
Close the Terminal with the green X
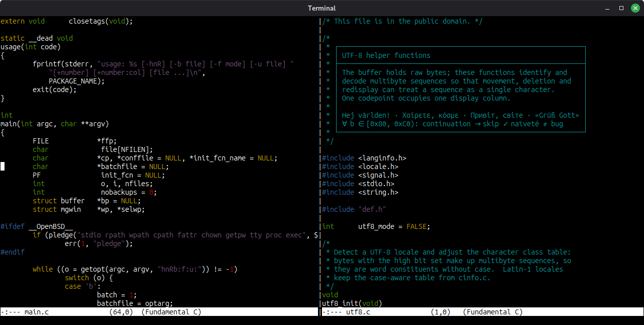click(x=635, y=8)
